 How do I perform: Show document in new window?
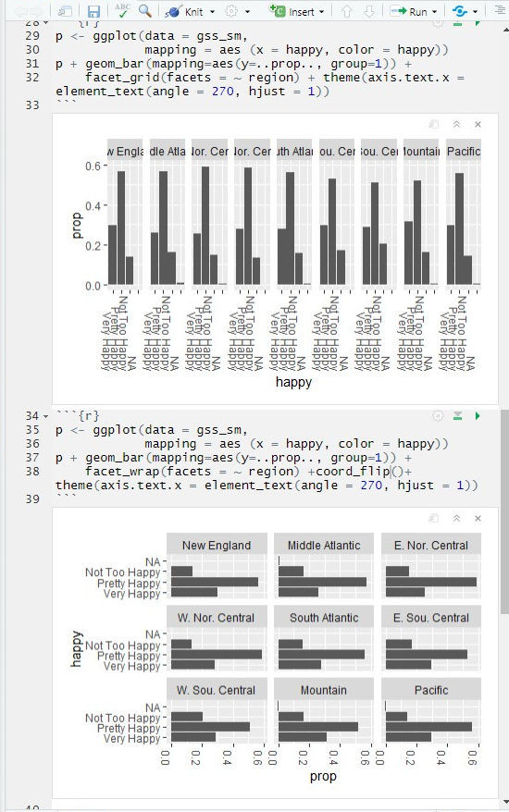coord(65,11)
